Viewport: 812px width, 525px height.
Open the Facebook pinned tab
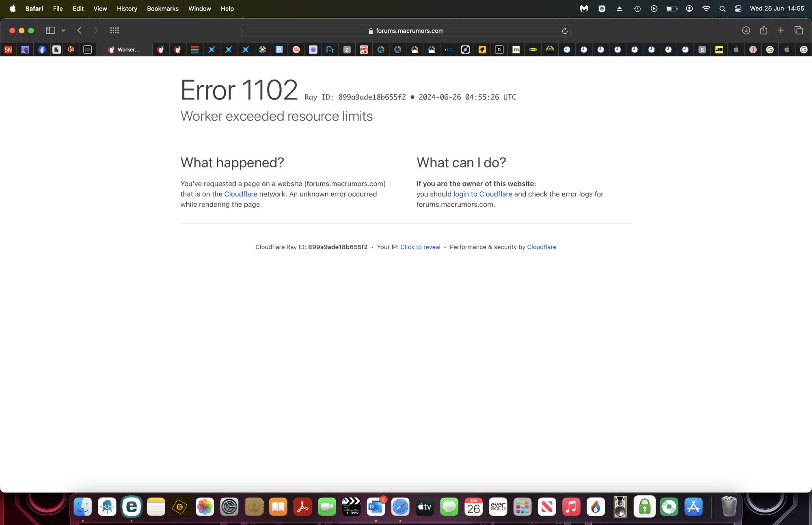coord(42,50)
